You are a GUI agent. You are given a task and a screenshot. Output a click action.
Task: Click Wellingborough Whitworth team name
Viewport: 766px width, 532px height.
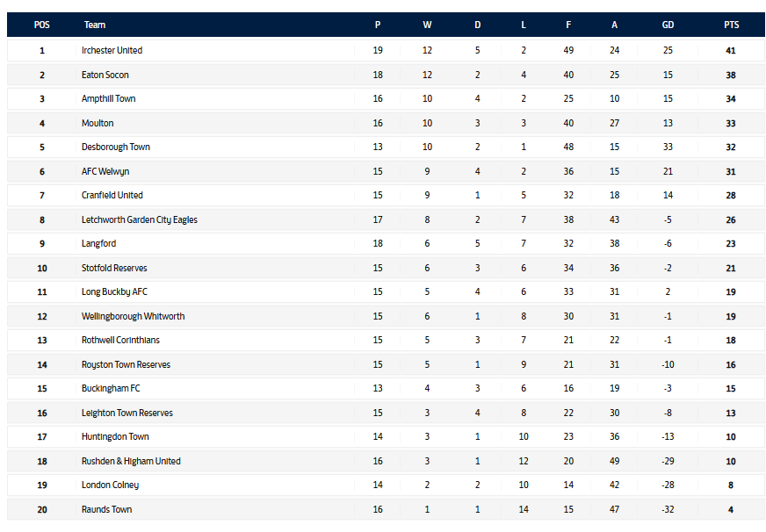(134, 316)
